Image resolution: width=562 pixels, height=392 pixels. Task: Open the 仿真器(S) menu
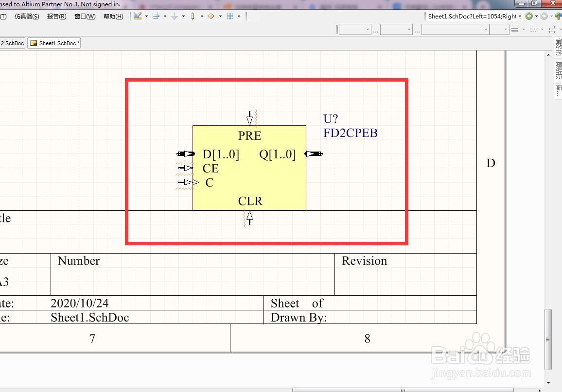pyautogui.click(x=27, y=17)
